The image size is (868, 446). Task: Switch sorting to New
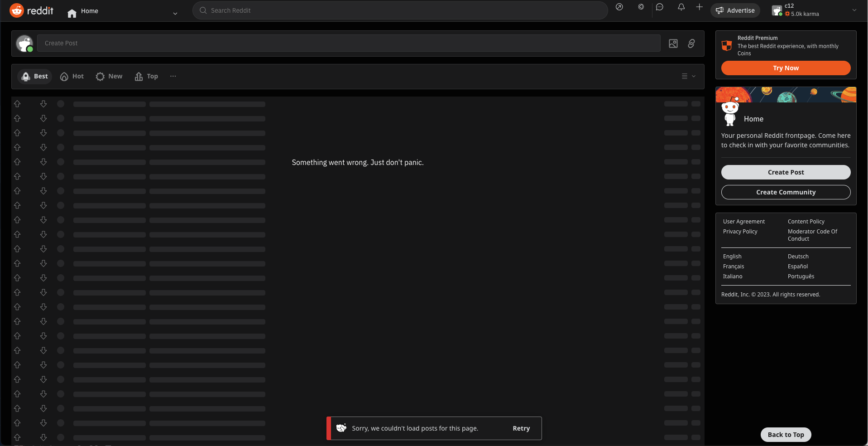click(109, 76)
